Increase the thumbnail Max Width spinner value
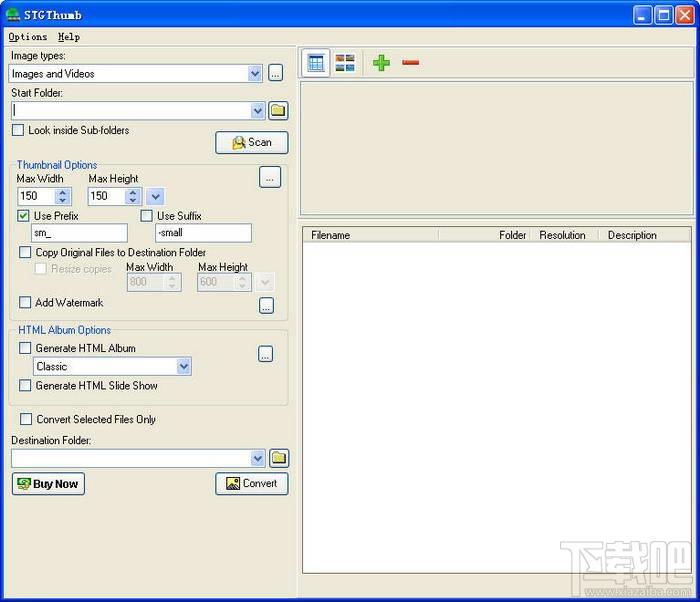This screenshot has height=602, width=700. point(62,192)
